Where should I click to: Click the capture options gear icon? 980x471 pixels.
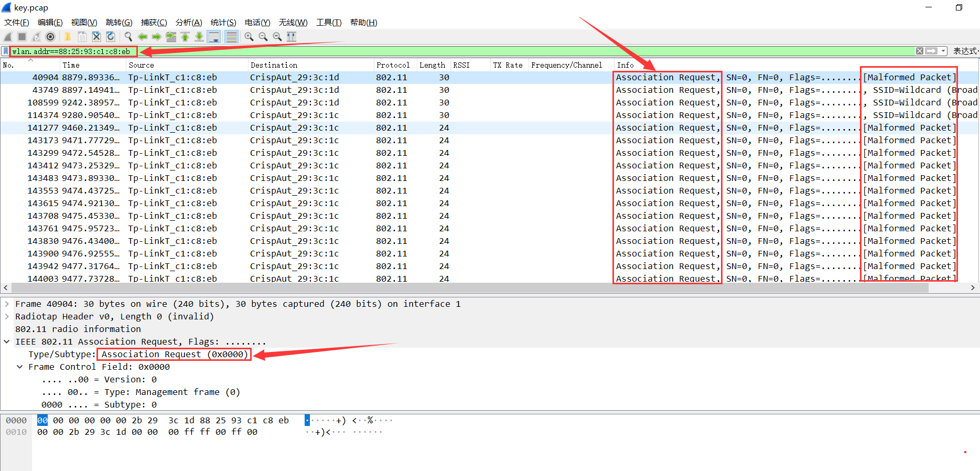[50, 37]
